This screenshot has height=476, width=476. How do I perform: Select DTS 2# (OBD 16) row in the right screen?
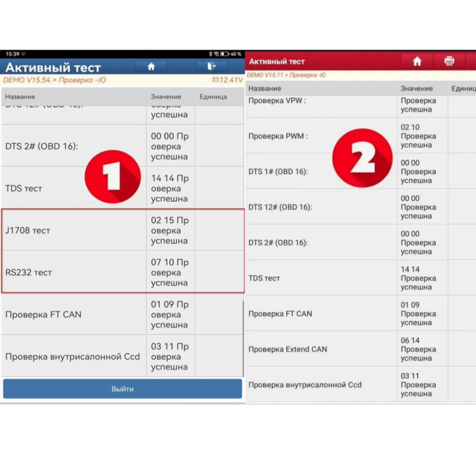click(360, 242)
